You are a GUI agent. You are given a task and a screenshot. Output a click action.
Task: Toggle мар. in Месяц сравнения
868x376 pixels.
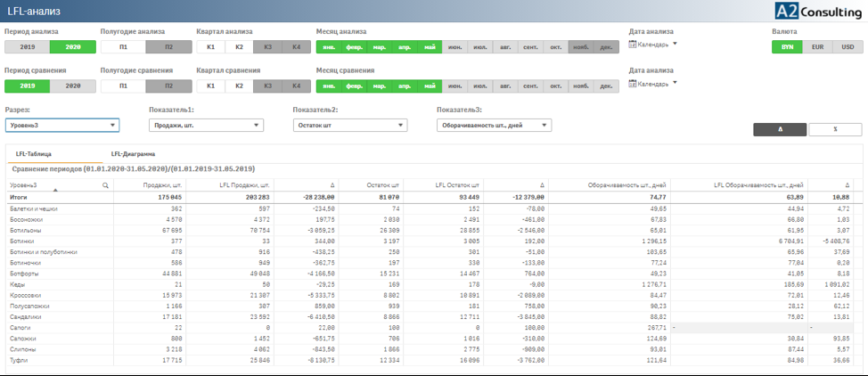point(380,86)
